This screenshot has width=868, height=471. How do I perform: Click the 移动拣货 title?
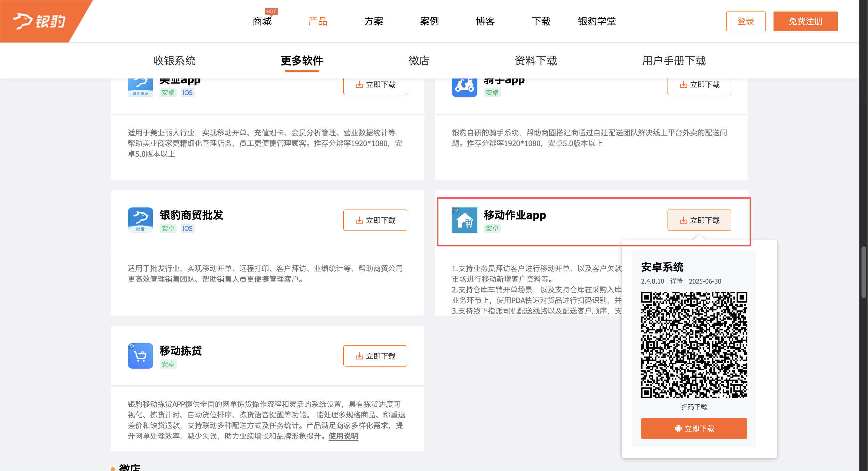pyautogui.click(x=181, y=351)
